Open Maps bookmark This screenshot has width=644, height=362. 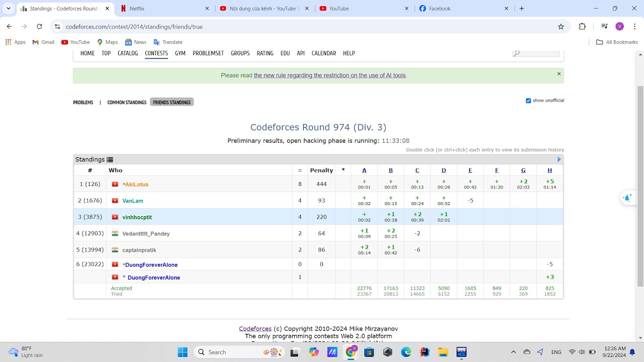[107, 42]
